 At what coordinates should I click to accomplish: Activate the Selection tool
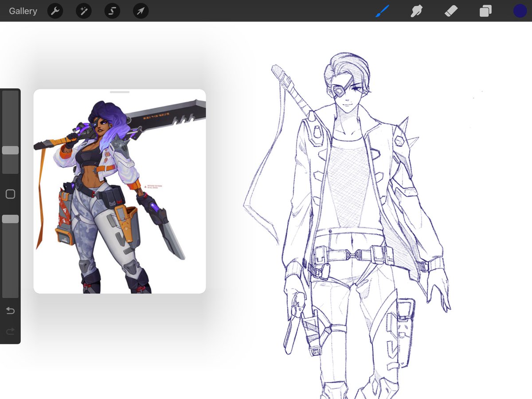point(112,11)
